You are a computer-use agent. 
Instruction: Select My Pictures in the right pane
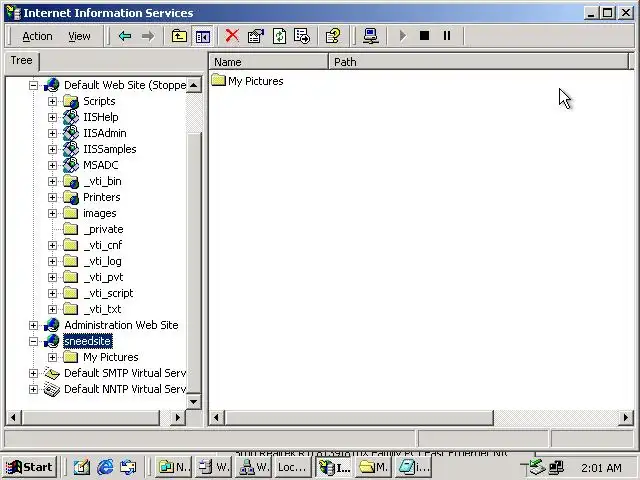click(256, 81)
